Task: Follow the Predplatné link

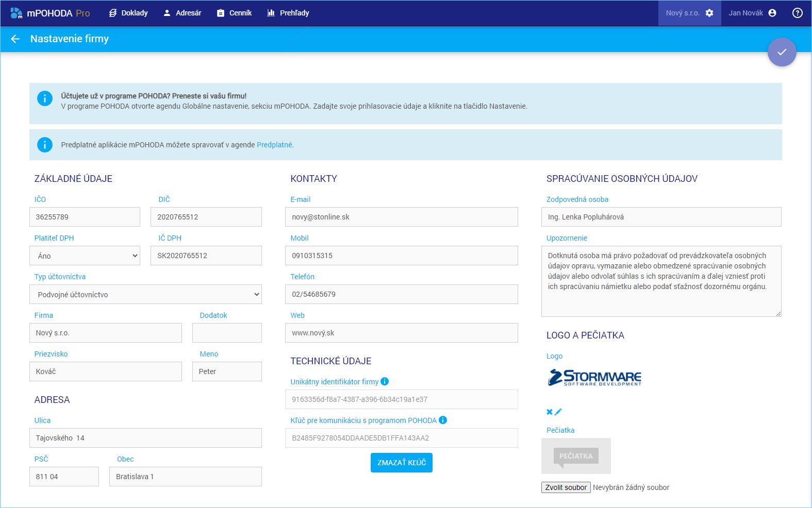Action: pyautogui.click(x=274, y=145)
